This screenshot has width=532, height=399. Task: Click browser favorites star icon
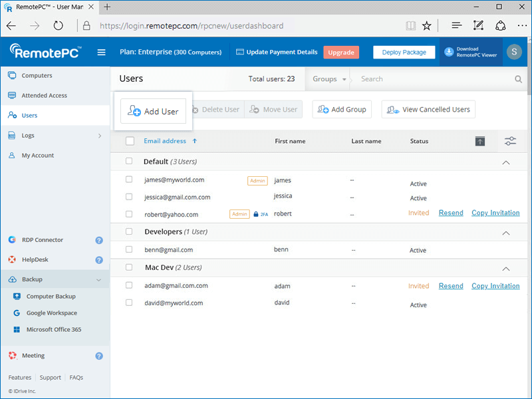click(427, 26)
